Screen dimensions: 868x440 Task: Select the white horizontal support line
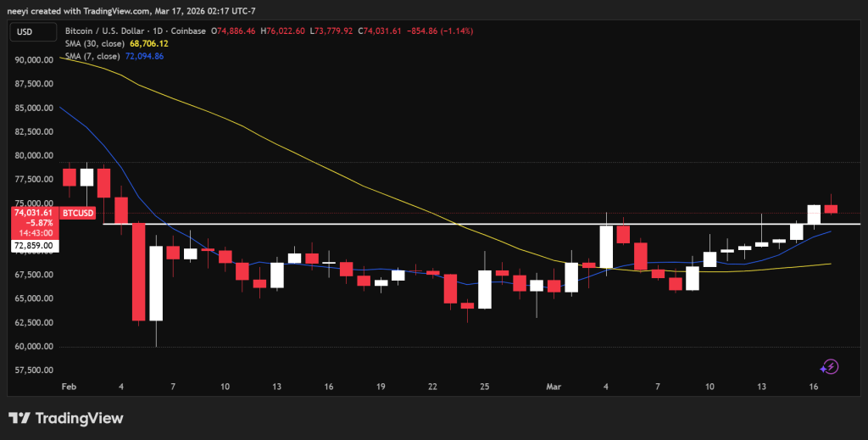(x=481, y=224)
